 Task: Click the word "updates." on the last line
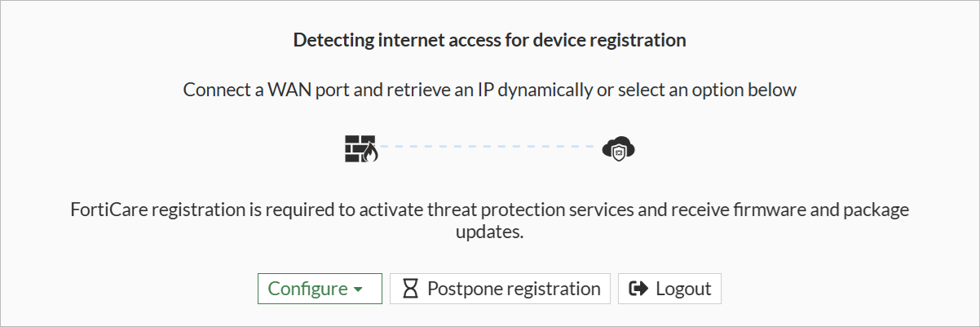[x=489, y=232]
